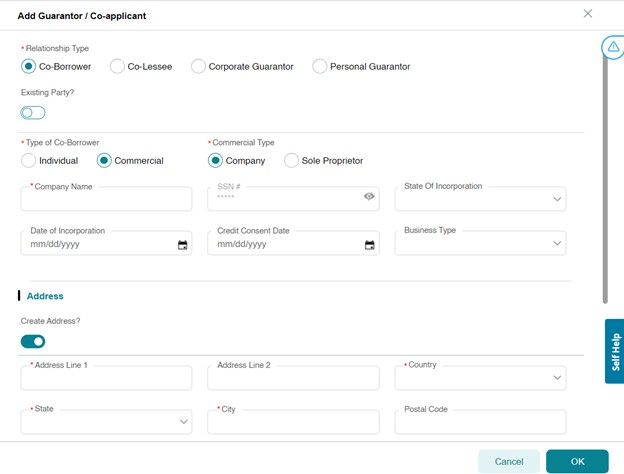Click the Company Name input field
The image size is (624, 474).
[x=106, y=199]
